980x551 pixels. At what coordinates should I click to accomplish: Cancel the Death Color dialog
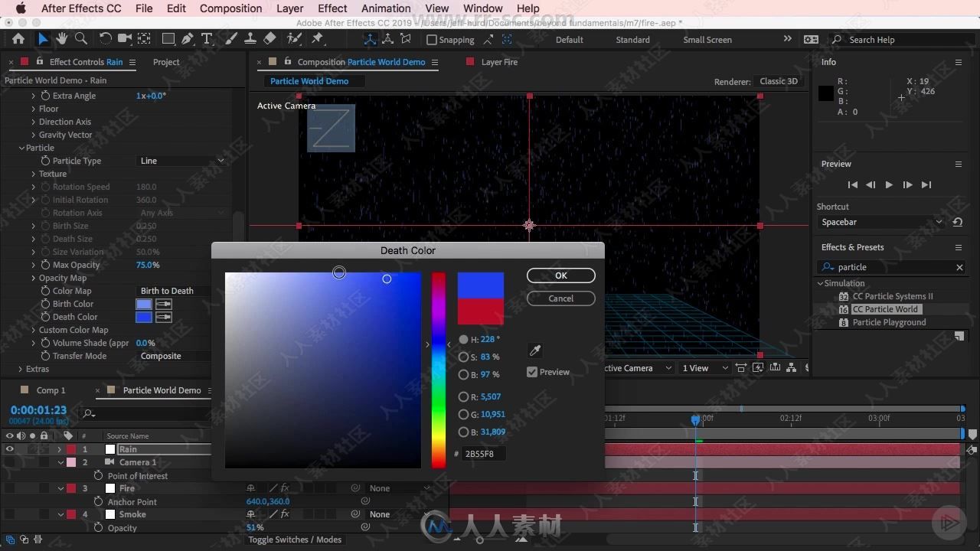[x=561, y=298]
